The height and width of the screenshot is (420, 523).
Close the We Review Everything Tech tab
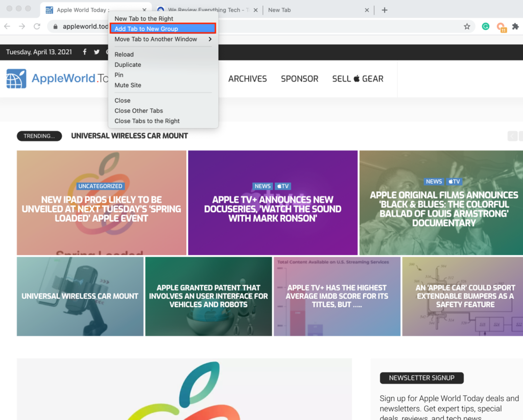coord(256,10)
